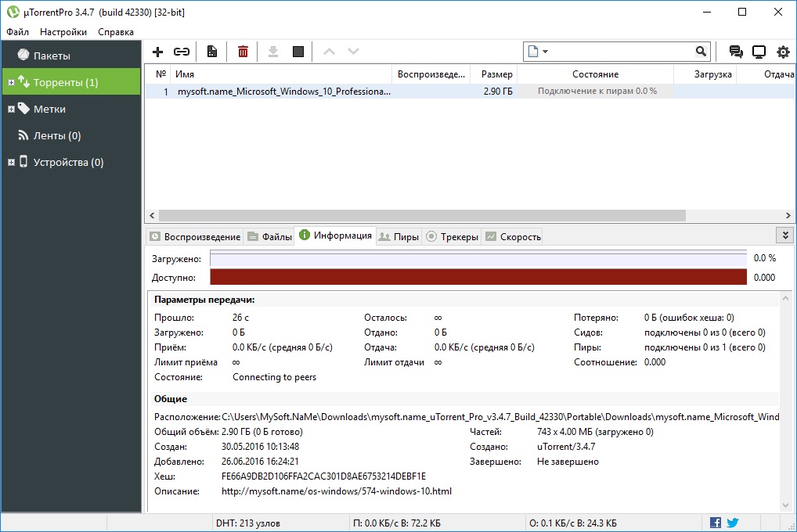Expand the Торренты tree node
797x532 pixels.
coord(11,82)
